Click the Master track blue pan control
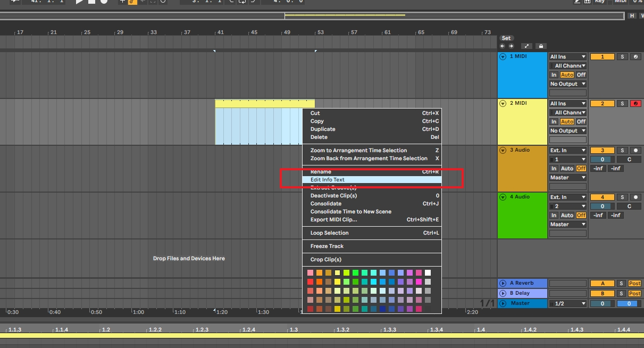 629,304
